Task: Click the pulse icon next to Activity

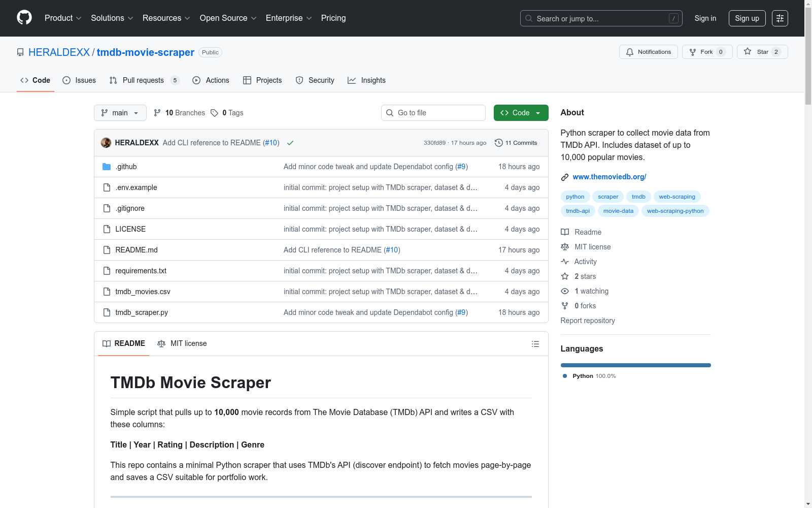Action: [565, 262]
